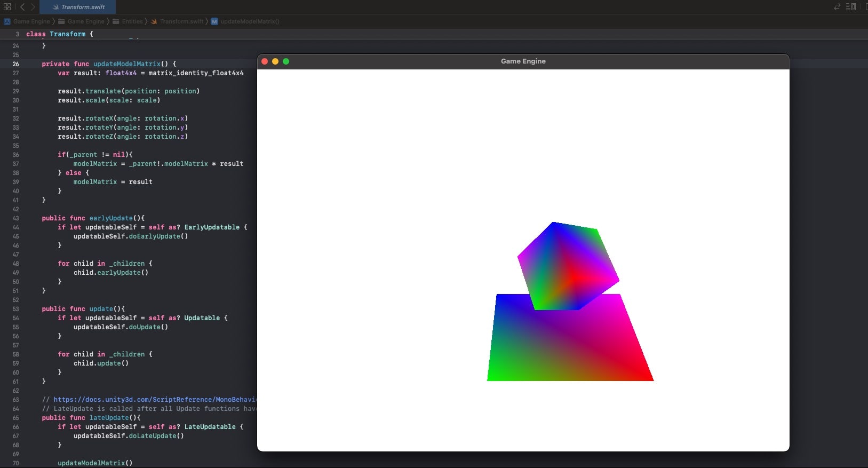Viewport: 868px width, 468px height.
Task: Click 'result.scale(scale: scale)' line
Action: (x=109, y=100)
